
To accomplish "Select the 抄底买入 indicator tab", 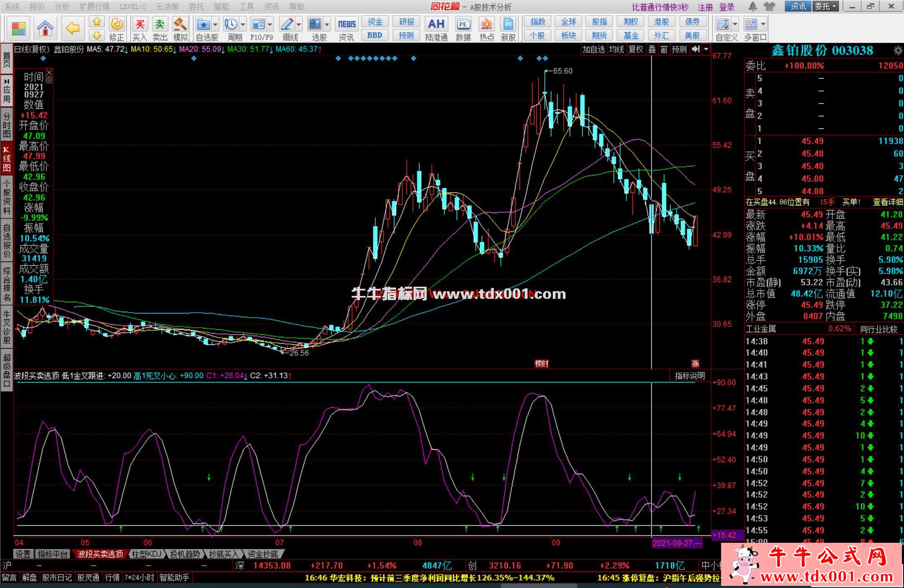I will click(223, 554).
